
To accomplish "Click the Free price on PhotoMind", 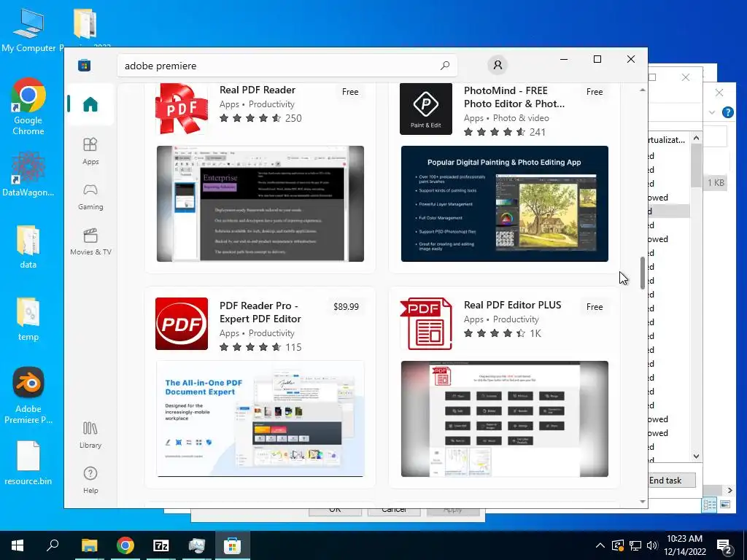I will tap(595, 92).
